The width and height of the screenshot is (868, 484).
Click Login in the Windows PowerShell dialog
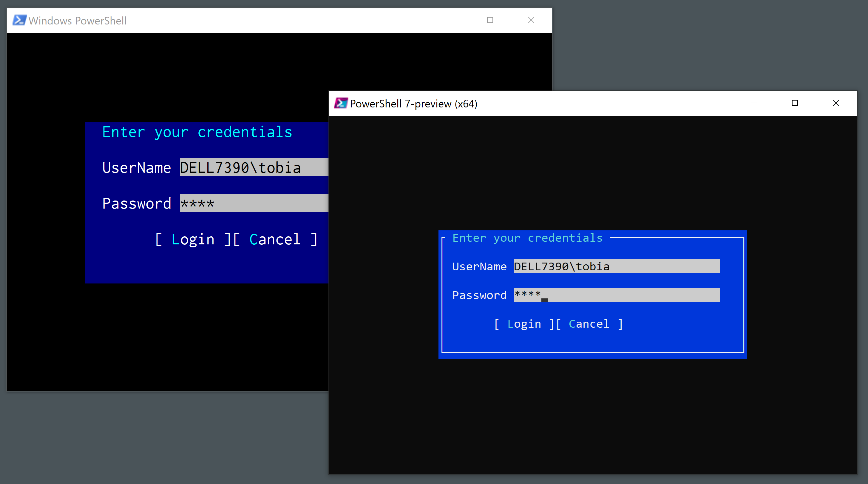193,239
